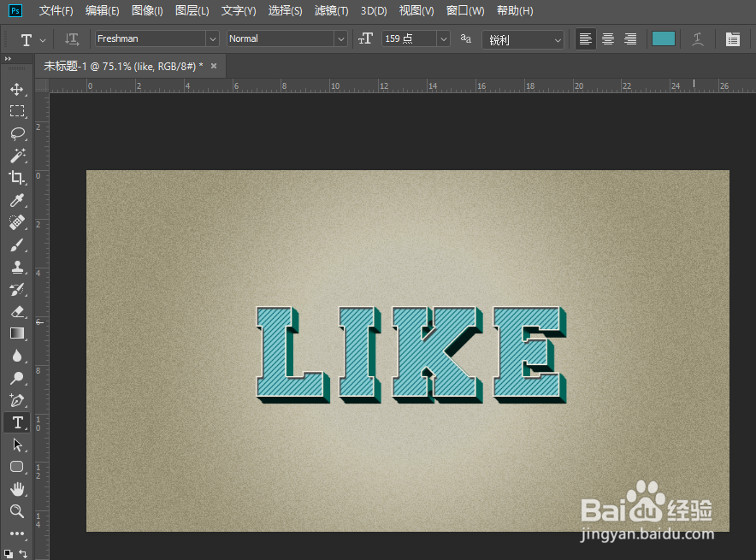Viewport: 756px width, 560px height.
Task: Align text right
Action: (x=630, y=39)
